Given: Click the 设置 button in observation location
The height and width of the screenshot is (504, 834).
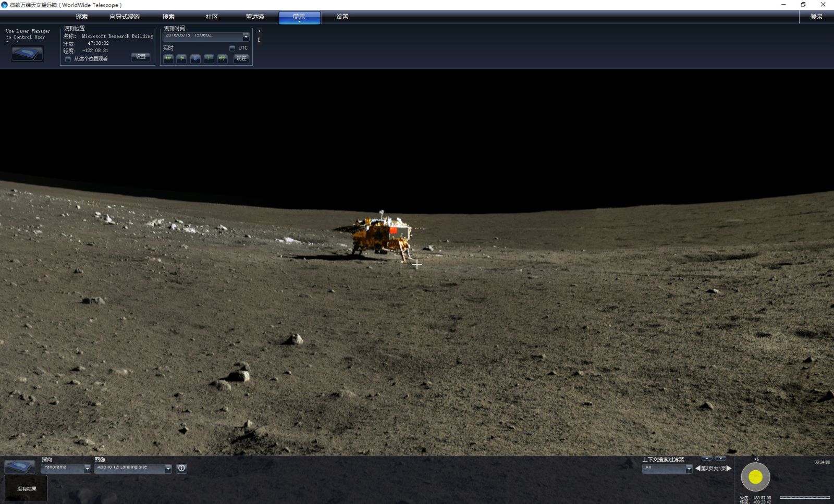Looking at the screenshot, I should (141, 57).
